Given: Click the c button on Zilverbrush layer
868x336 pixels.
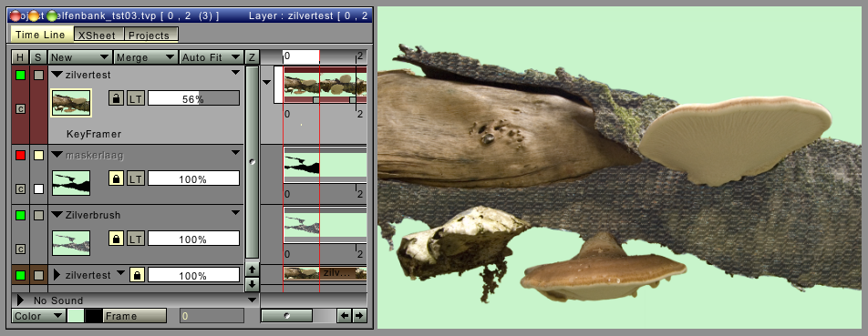Looking at the screenshot, I should coord(20,249).
